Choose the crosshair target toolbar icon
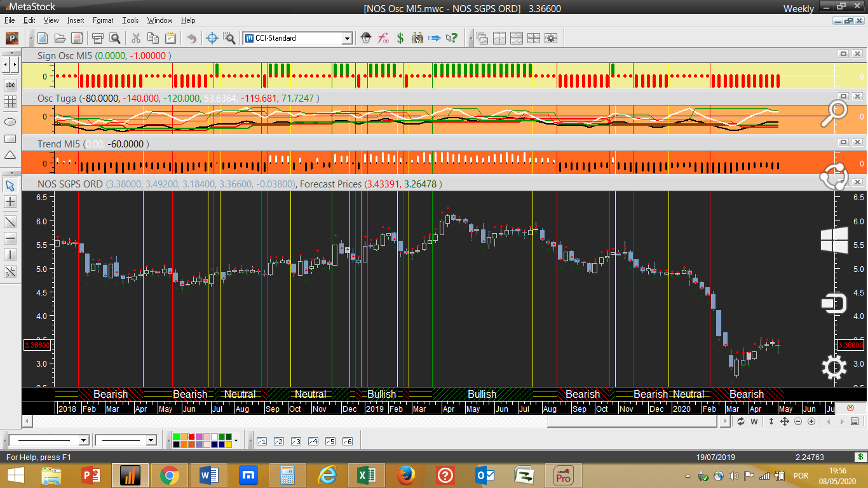The width and height of the screenshot is (868, 488). 212,38
